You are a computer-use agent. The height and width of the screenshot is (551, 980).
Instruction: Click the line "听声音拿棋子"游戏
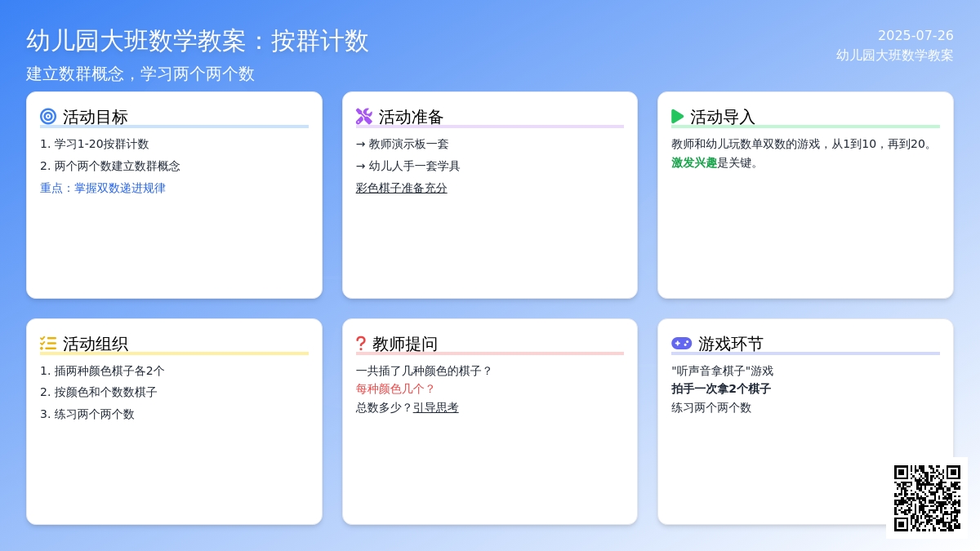click(723, 371)
